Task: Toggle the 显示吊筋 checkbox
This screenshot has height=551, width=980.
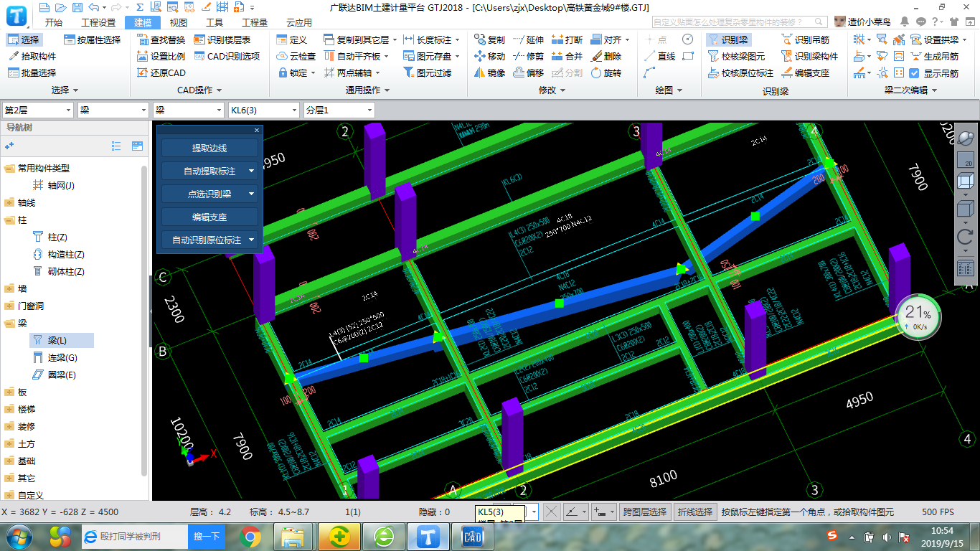Action: tap(914, 72)
